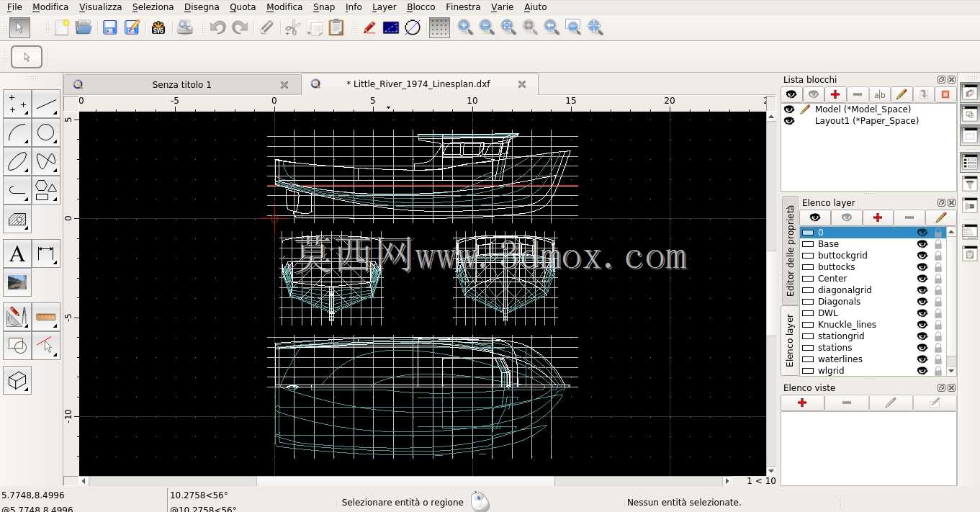Click the Save As icon

(132, 27)
